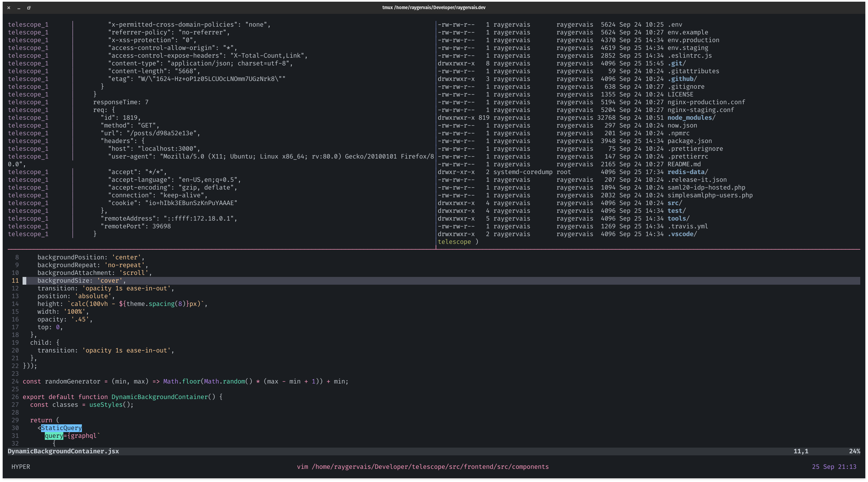Click the .vscode/ directory name
The height and width of the screenshot is (482, 868).
pyautogui.click(x=682, y=234)
